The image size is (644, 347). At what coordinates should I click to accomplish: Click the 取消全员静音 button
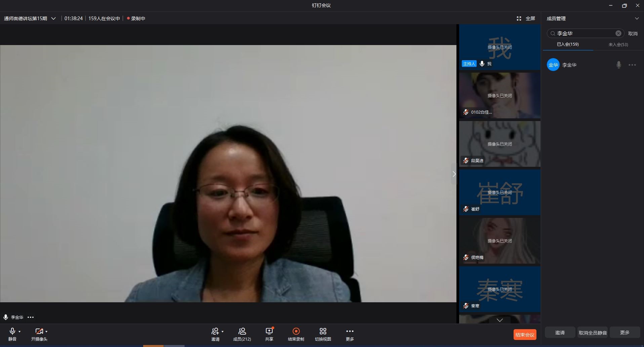pos(593,333)
